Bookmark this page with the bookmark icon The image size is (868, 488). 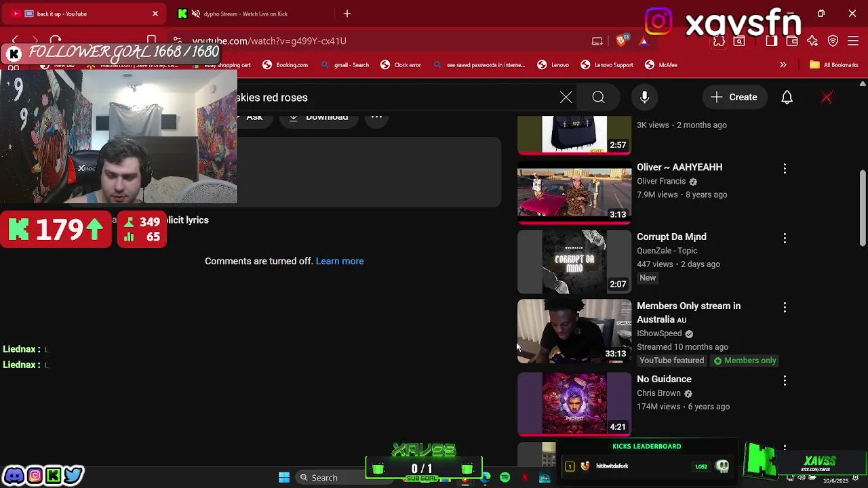151,41
